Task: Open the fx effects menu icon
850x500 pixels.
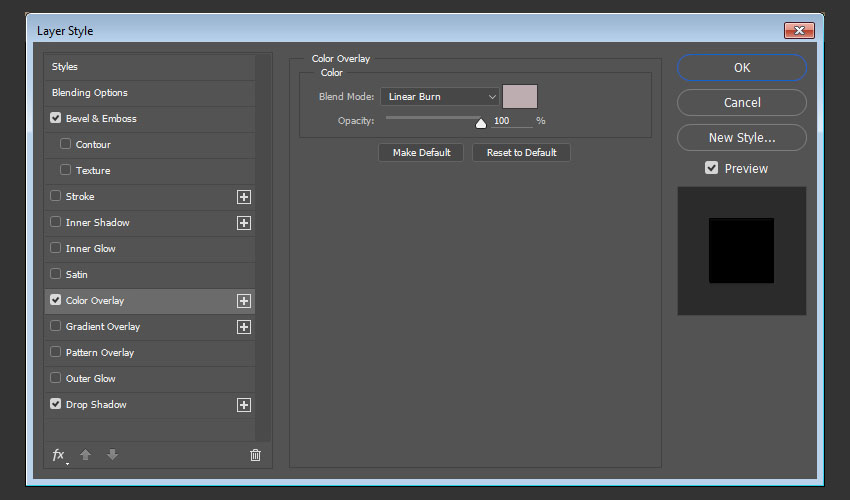Action: click(59, 455)
